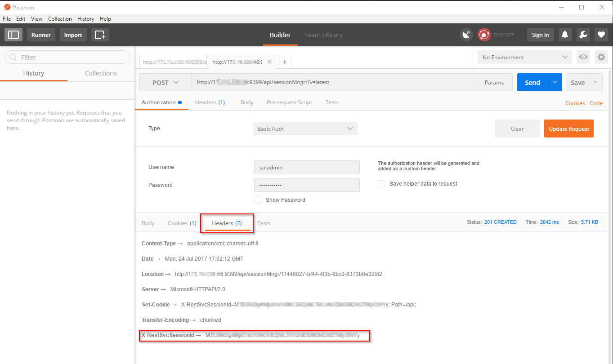The image size is (613, 364).
Task: Open the wrench settings icon
Action: pyautogui.click(x=583, y=35)
